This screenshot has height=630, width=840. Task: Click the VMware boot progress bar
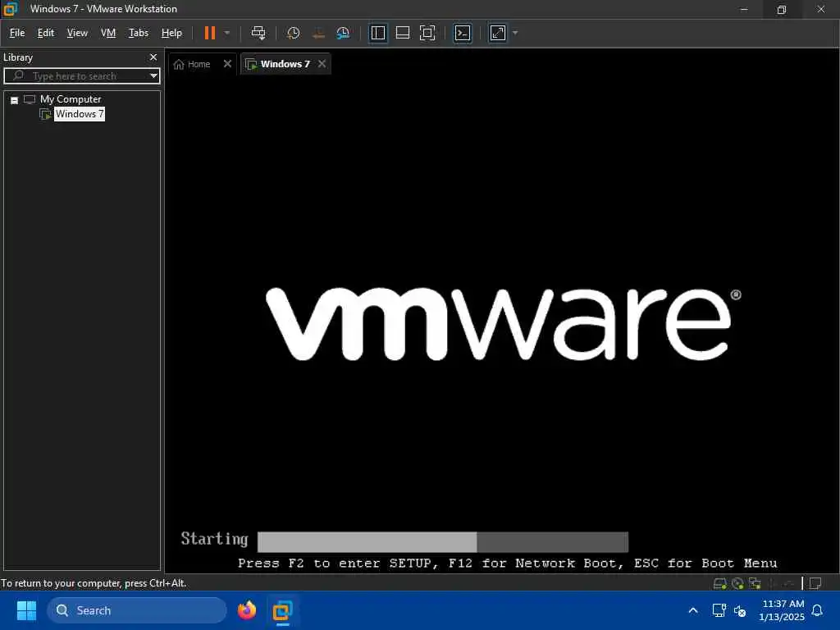click(x=442, y=541)
